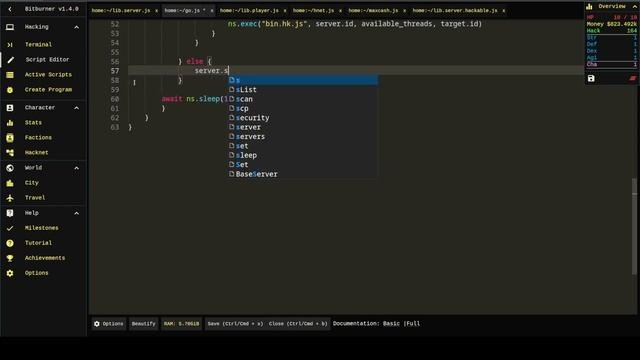Viewport: 640px width, 360px height.
Task: Select the Script Editor pencil icon
Action: [x=10, y=60]
